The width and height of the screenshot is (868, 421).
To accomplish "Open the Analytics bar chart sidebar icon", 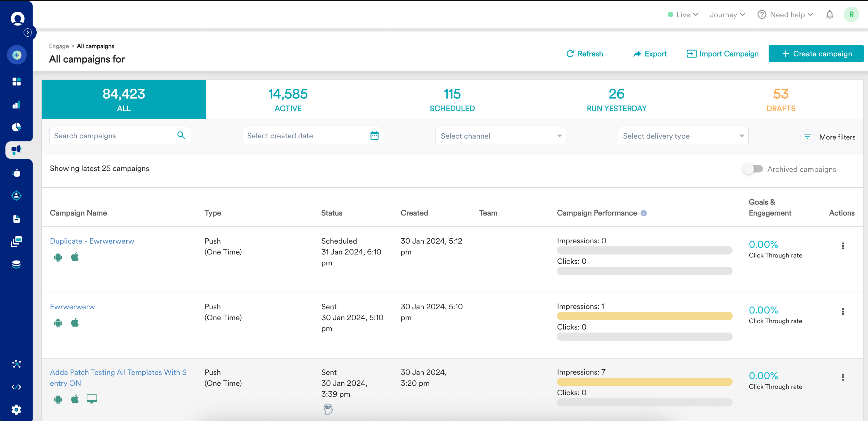I will coord(17,104).
